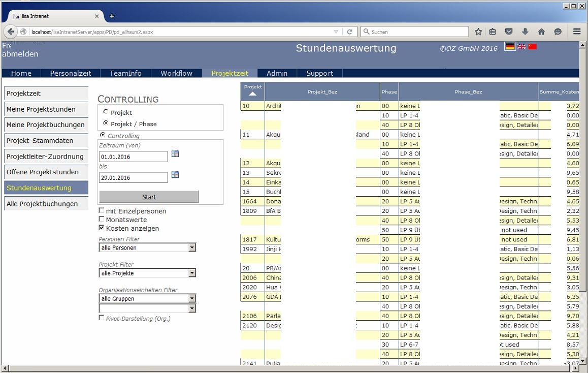
Task: Enable the mit Einzelpersonen checkbox
Action: tap(101, 210)
